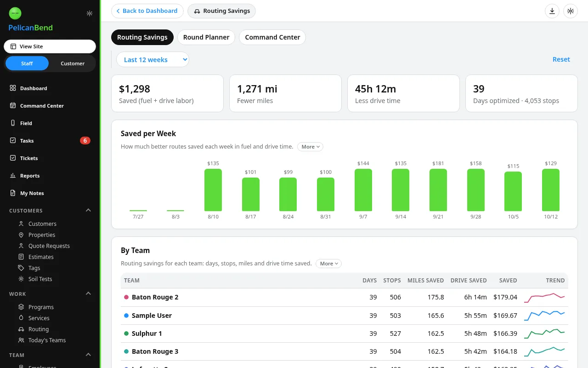The height and width of the screenshot is (368, 588).
Task: Click the Programs layers icon
Action: (21, 307)
